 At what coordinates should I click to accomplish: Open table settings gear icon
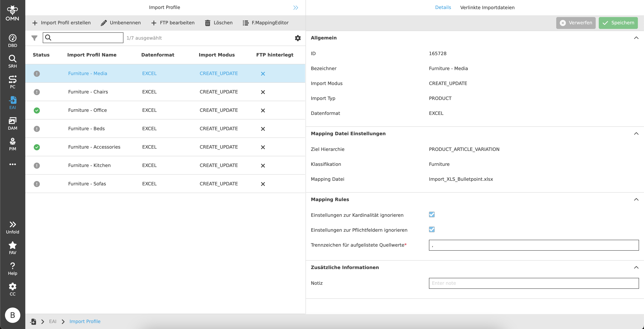[297, 38]
